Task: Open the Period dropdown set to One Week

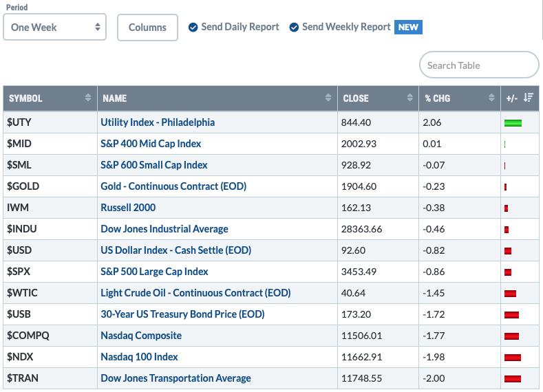Action: [x=55, y=27]
